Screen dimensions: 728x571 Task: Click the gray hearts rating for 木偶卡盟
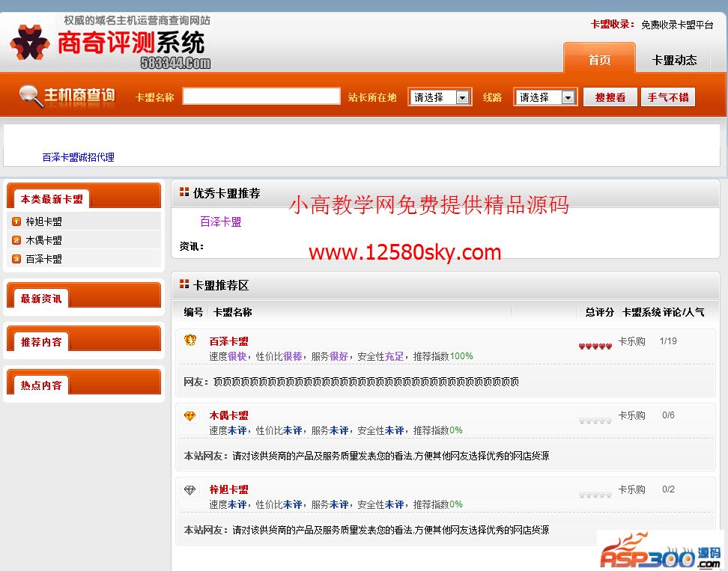pos(595,421)
